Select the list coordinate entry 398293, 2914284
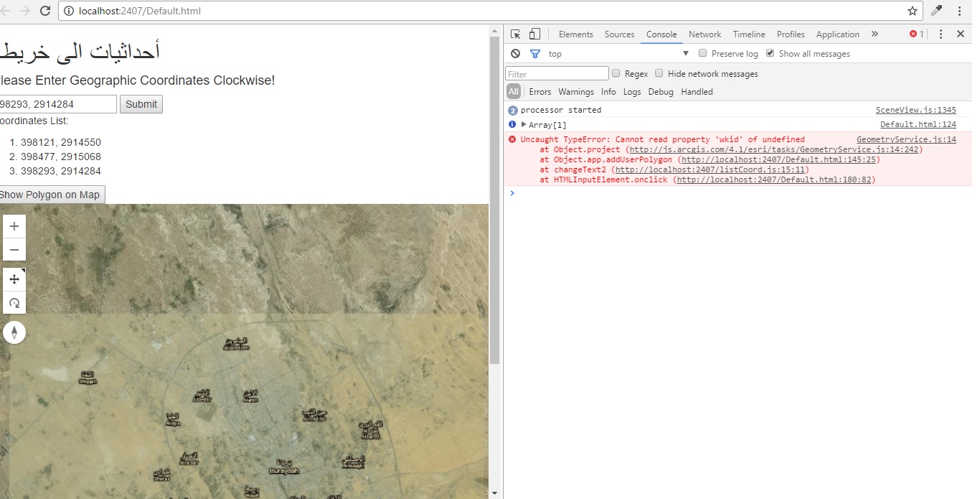 61,171
